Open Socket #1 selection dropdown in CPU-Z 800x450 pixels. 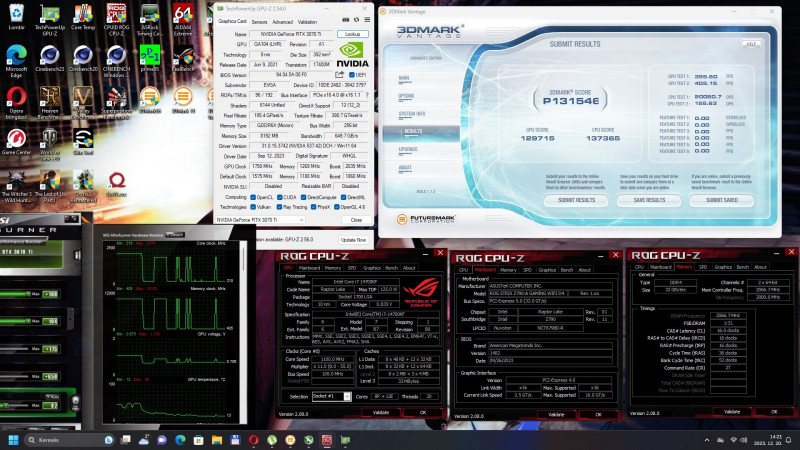click(x=331, y=396)
